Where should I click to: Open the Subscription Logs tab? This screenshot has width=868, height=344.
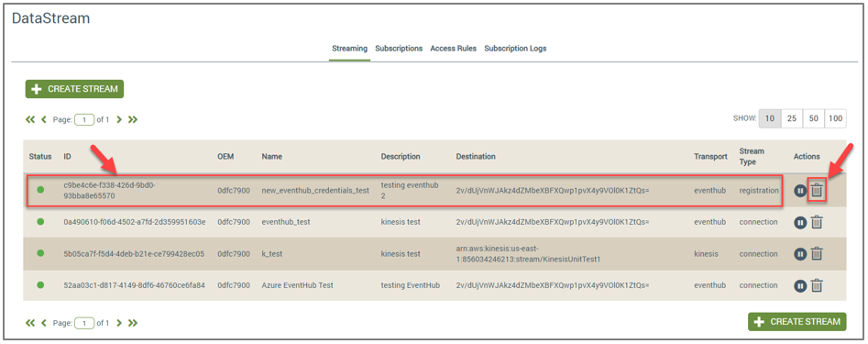(515, 49)
